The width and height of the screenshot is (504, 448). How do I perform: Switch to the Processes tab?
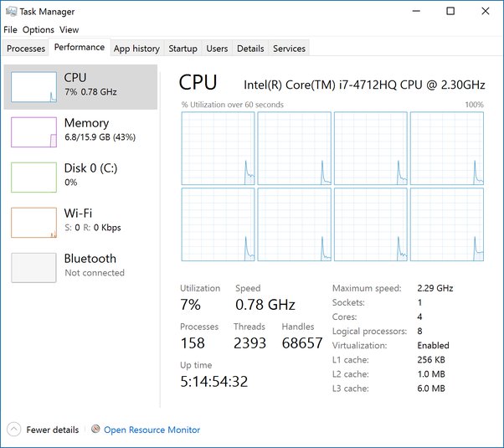26,49
